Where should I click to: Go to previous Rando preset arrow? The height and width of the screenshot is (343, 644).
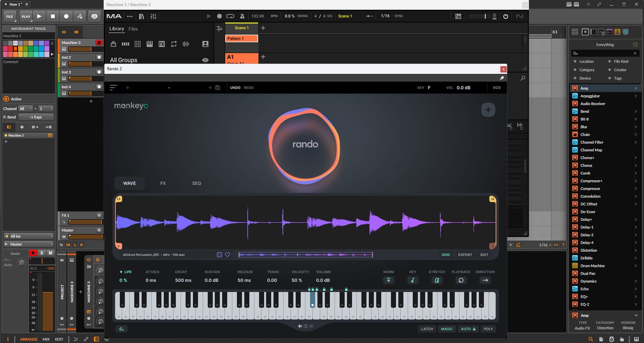128,88
